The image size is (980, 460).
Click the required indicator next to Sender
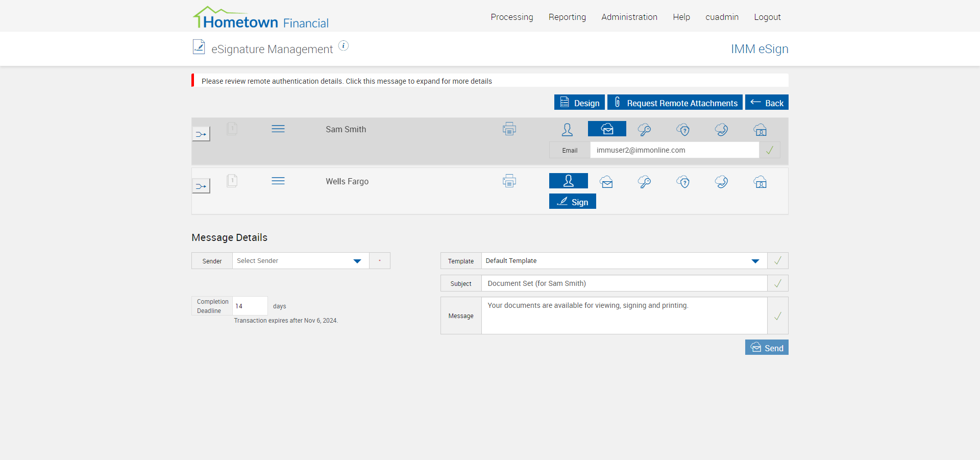point(380,261)
